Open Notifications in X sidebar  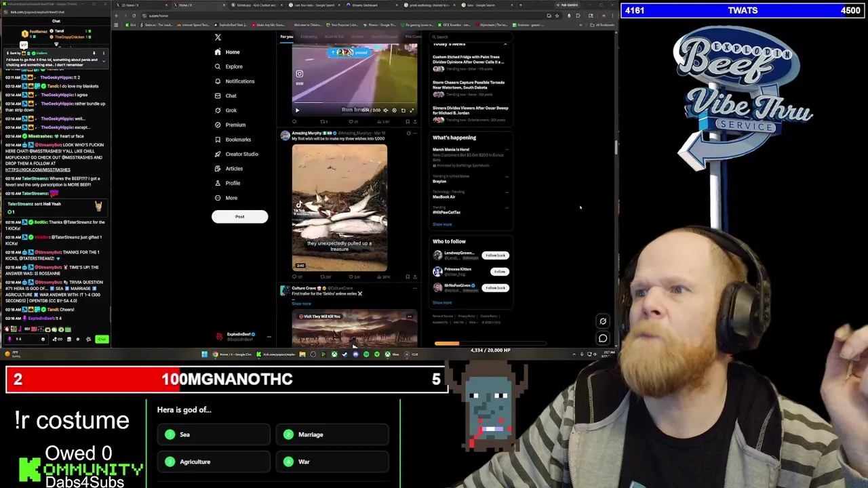click(x=234, y=81)
